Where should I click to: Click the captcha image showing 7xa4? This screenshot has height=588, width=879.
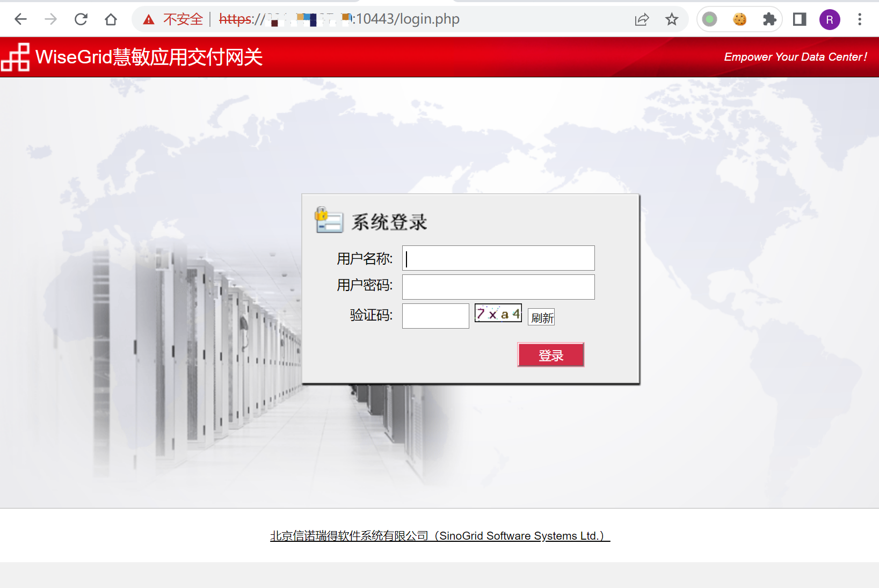click(498, 313)
